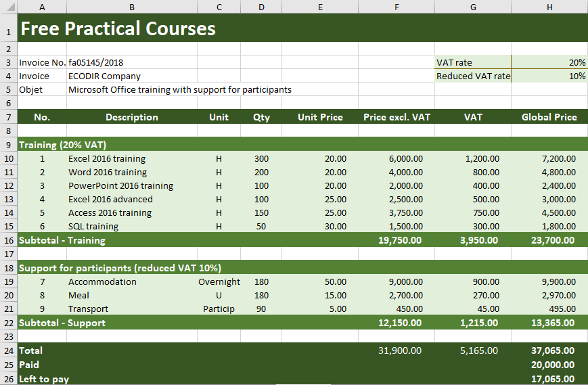Click the 'Paid' label cell

click(x=42, y=365)
